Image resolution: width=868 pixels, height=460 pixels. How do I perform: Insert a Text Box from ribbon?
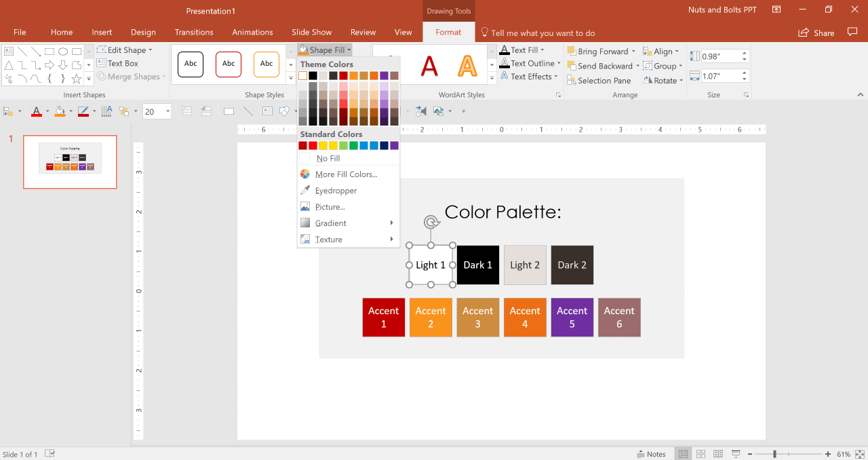[x=117, y=63]
